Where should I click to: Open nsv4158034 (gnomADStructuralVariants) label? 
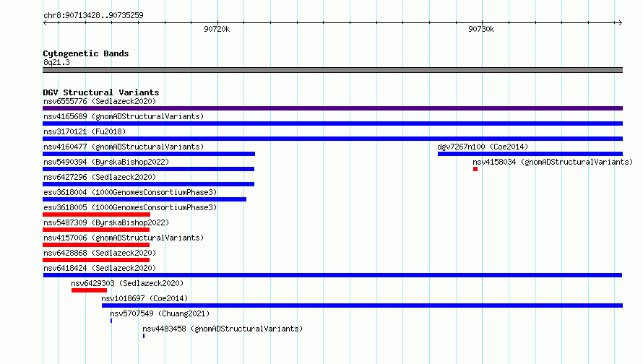point(553,162)
